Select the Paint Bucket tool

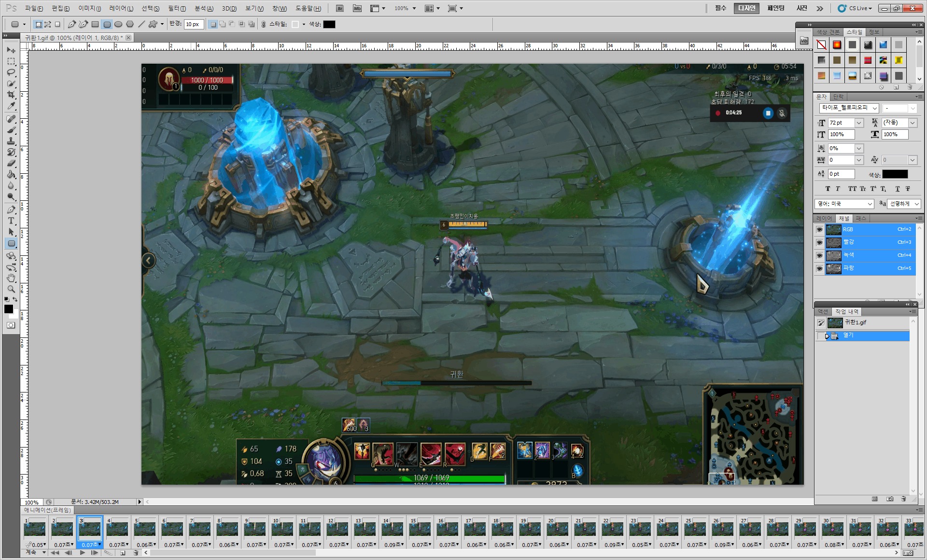tap(11, 174)
